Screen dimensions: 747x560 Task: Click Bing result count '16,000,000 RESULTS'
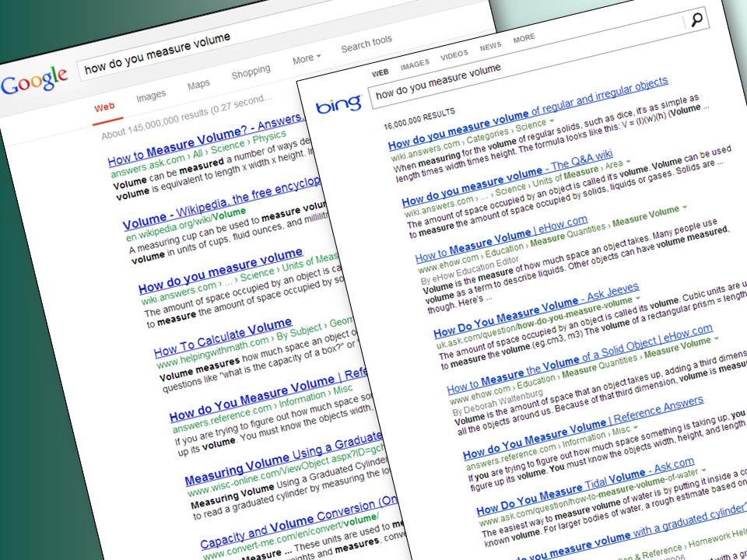(419, 118)
